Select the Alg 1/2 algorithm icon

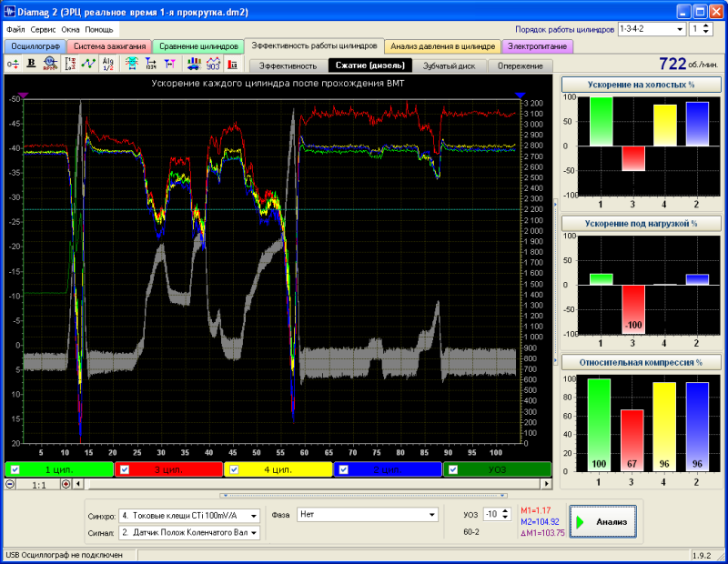tap(107, 64)
